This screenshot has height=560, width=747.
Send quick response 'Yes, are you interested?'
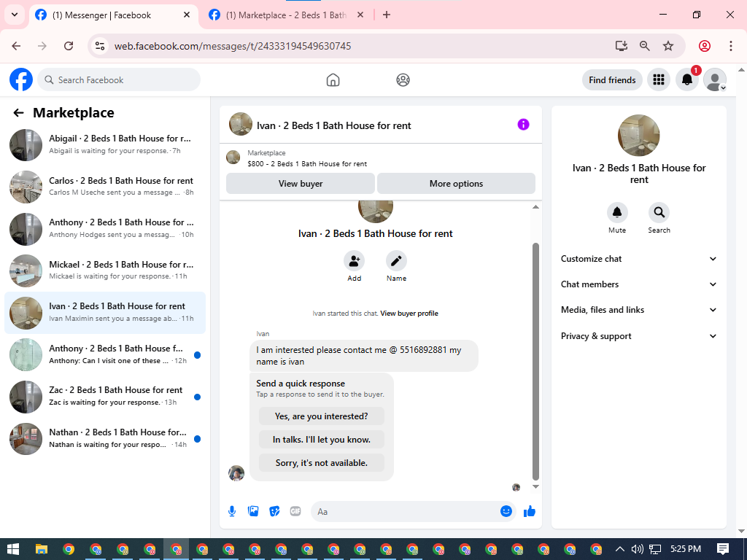[x=322, y=416]
